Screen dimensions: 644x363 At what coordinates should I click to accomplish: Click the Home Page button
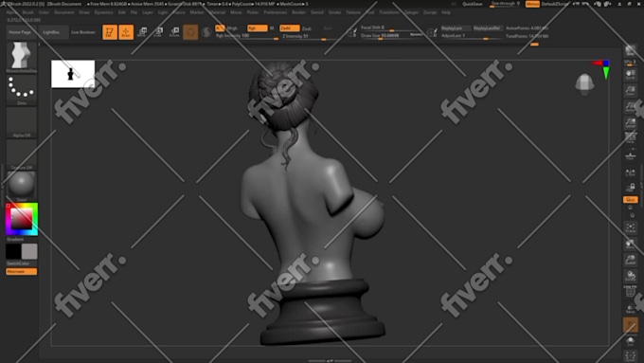pyautogui.click(x=20, y=32)
